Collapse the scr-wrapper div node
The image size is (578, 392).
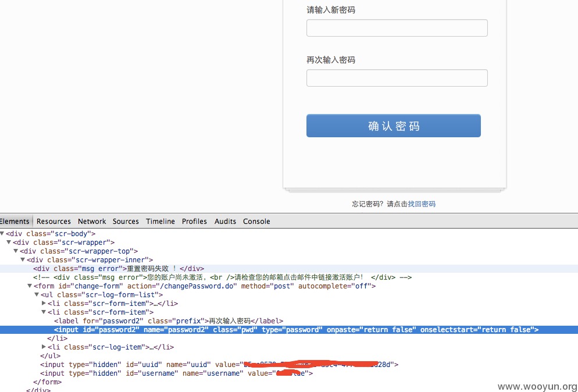click(x=9, y=243)
